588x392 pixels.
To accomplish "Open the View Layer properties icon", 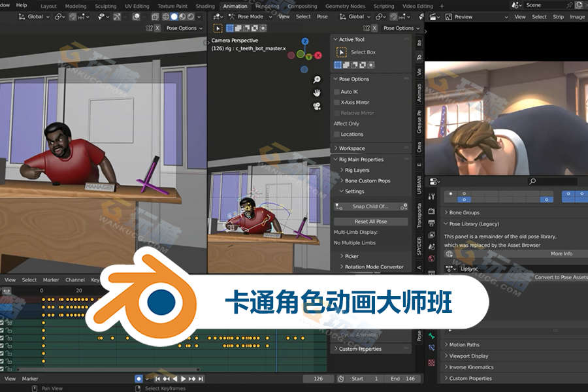I will (x=432, y=235).
